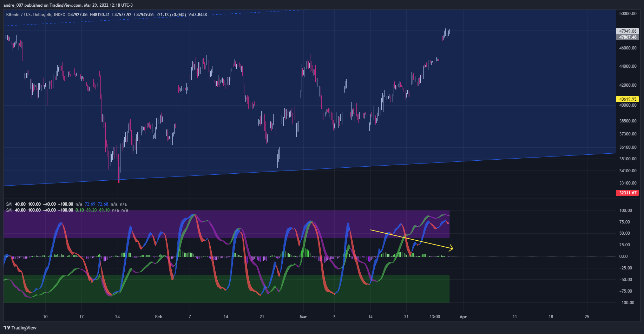Click the −75.00 indicator scale label
This screenshot has height=334, width=644.
(x=625, y=291)
